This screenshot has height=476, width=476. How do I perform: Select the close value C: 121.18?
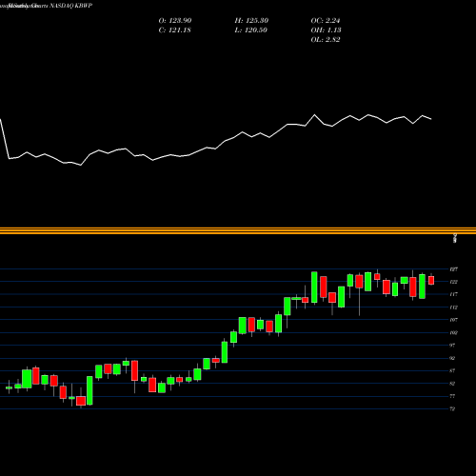[x=174, y=30]
